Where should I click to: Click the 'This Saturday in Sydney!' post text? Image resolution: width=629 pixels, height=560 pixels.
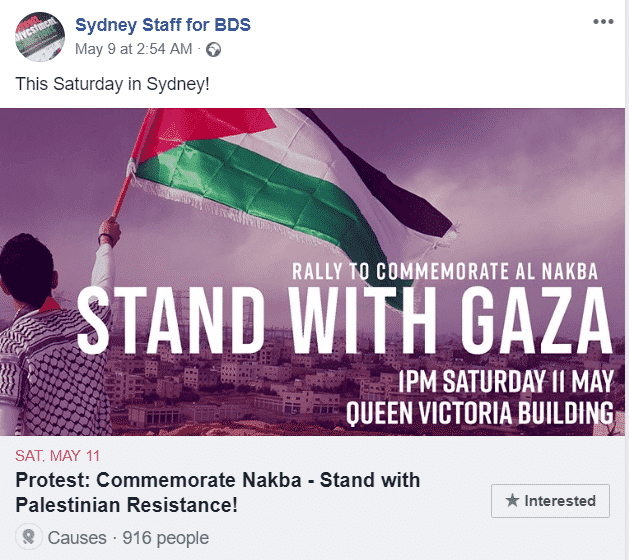tap(113, 84)
